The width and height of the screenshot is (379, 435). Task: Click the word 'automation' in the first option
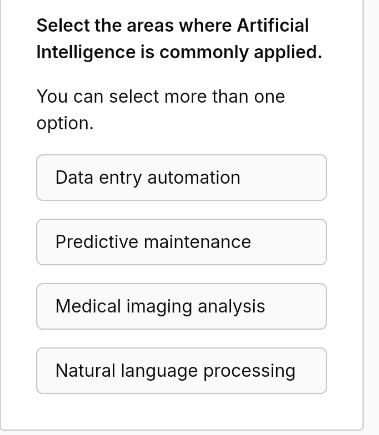point(194,178)
